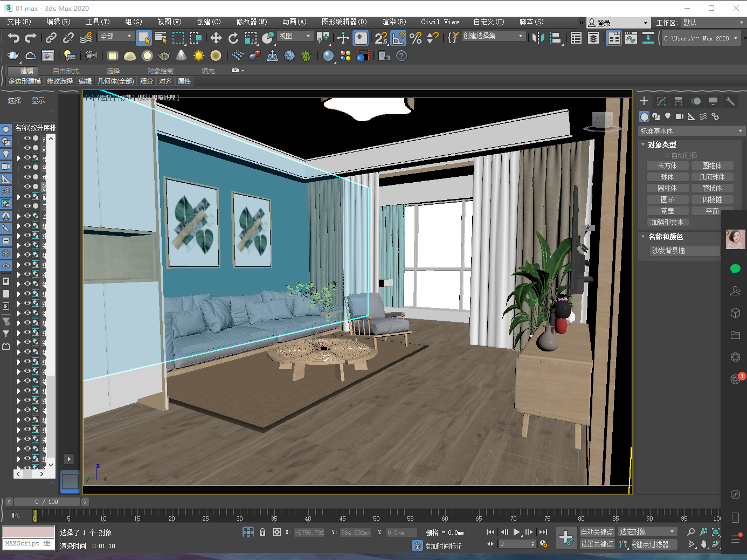Select the Cameras category icon in Create panel
Screen dimensions: 747x560
[679, 116]
